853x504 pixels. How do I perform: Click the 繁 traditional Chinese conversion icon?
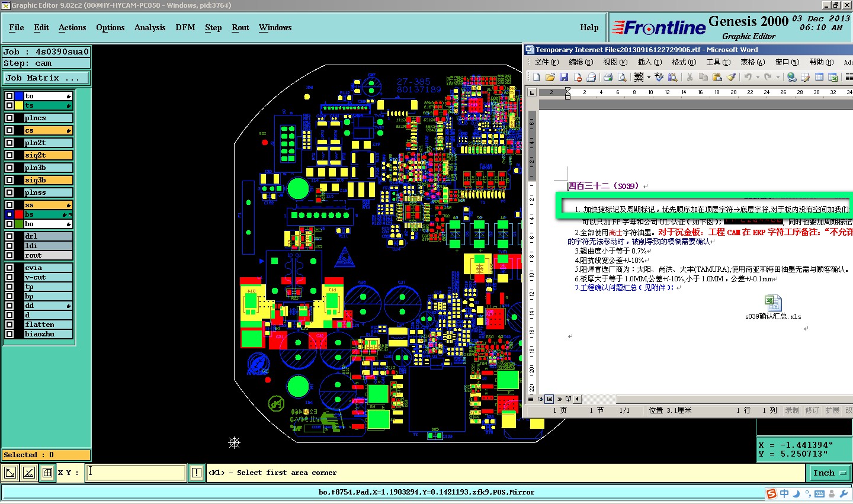click(639, 77)
